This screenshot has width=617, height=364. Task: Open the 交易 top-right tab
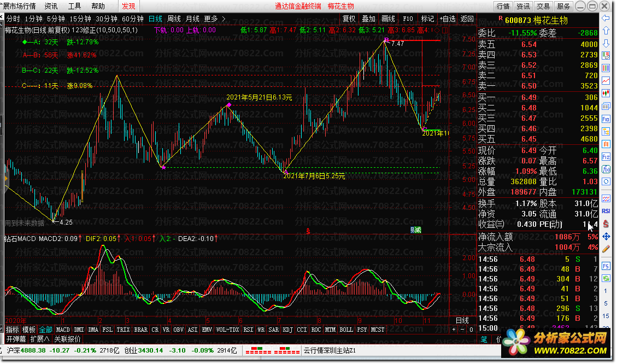click(x=543, y=6)
